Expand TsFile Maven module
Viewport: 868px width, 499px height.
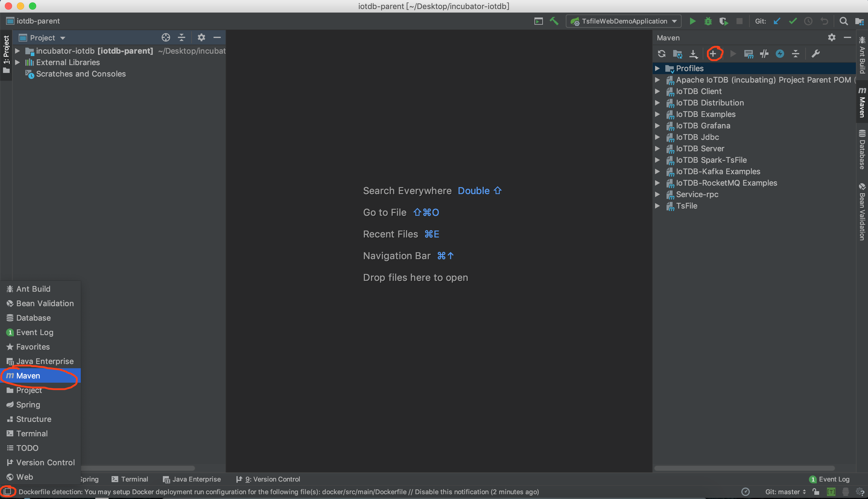(x=657, y=206)
